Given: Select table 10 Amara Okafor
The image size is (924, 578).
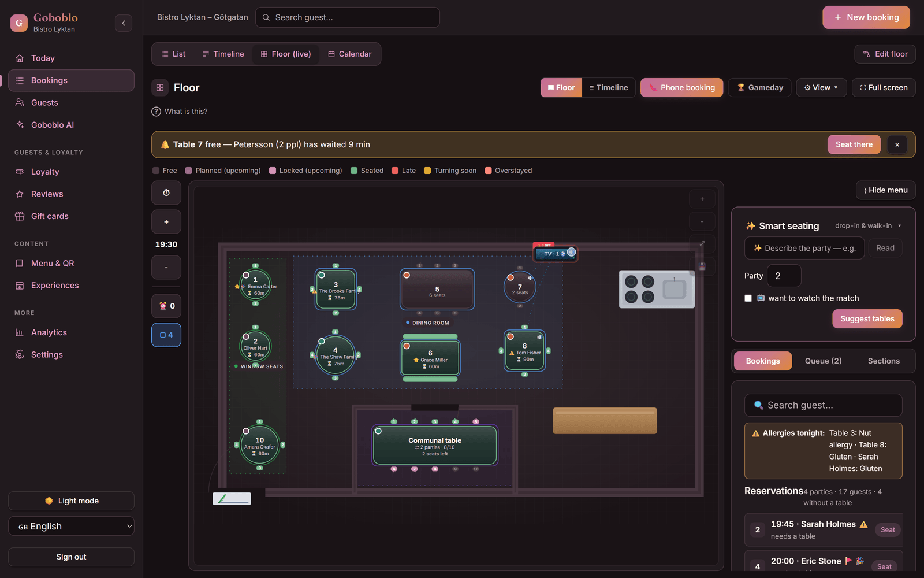Looking at the screenshot, I should point(260,445).
